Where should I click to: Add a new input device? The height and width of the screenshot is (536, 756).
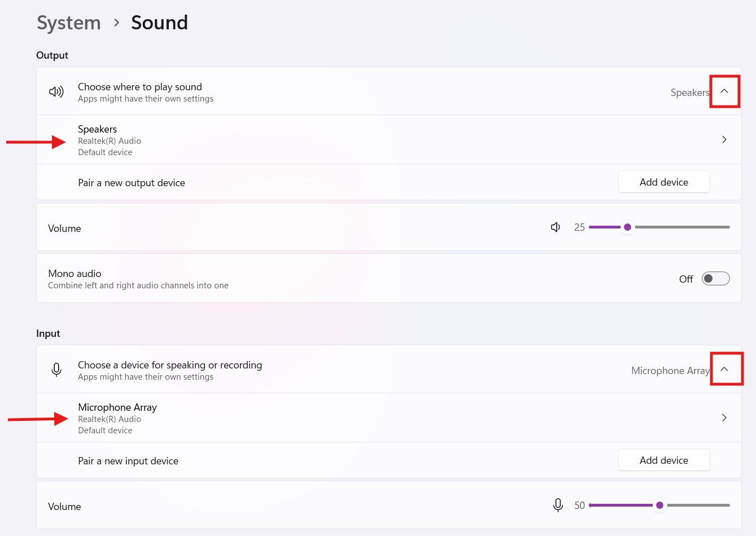pos(663,460)
